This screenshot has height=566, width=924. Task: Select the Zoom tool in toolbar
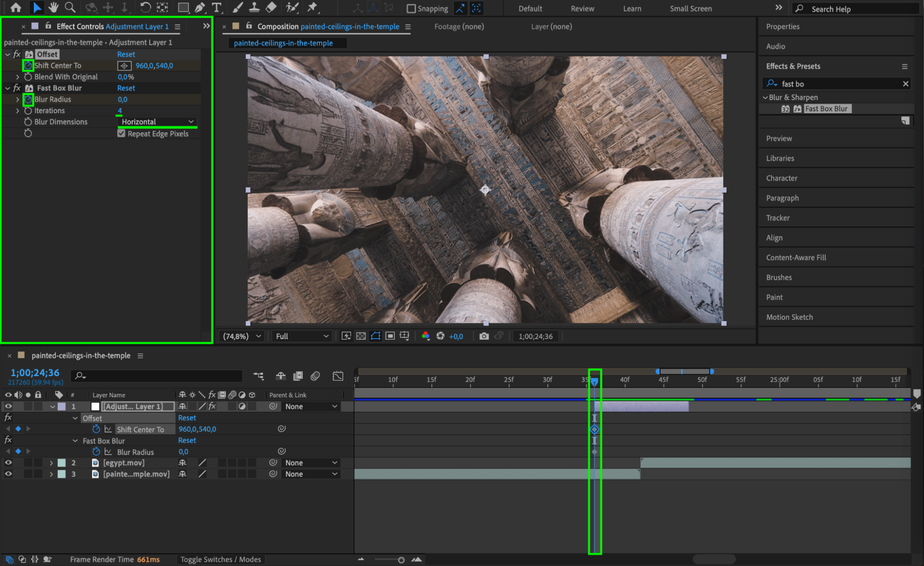[70, 7]
